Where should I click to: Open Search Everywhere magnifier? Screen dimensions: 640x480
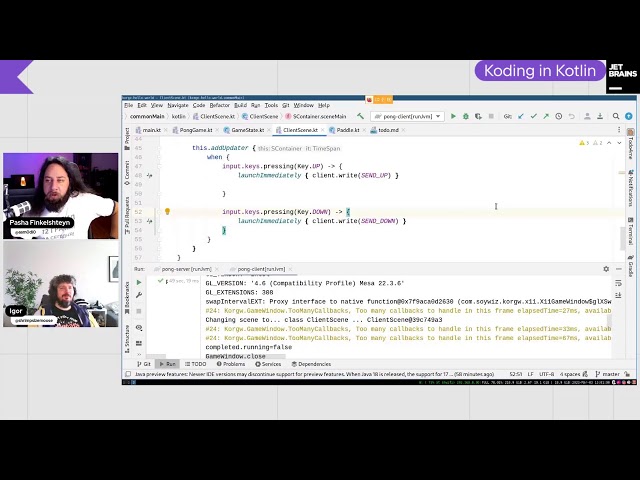(616, 116)
